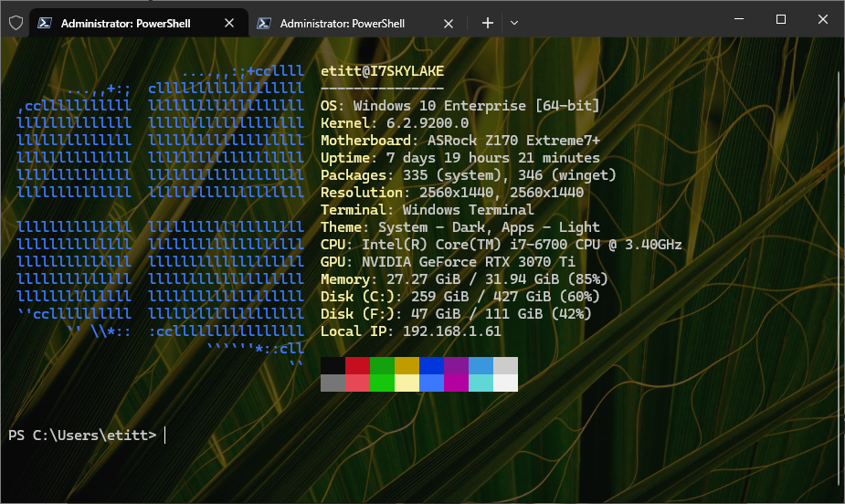The image size is (845, 504).
Task: Click the shield admin icon in title bar
Action: pyautogui.click(x=16, y=23)
